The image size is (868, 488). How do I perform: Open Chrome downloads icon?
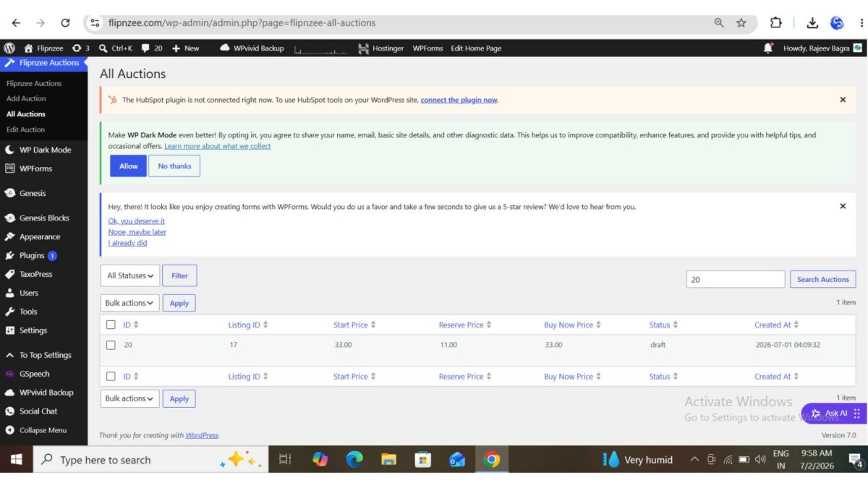click(812, 22)
